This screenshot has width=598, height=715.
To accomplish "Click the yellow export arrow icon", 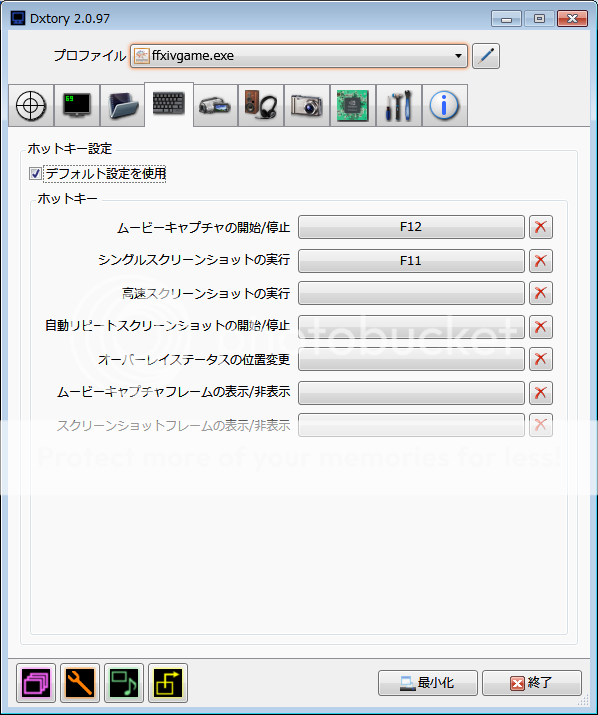I will click(x=168, y=683).
